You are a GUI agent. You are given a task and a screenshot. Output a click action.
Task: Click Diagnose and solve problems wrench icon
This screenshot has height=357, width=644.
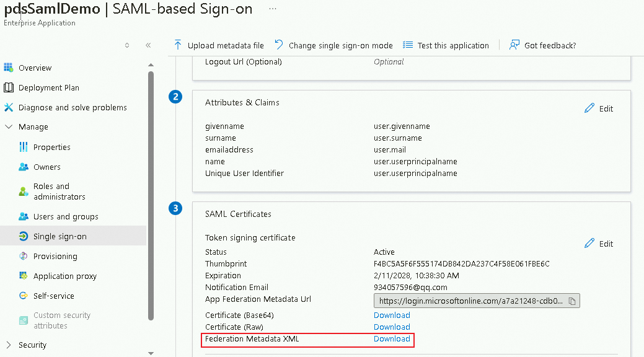click(x=8, y=107)
